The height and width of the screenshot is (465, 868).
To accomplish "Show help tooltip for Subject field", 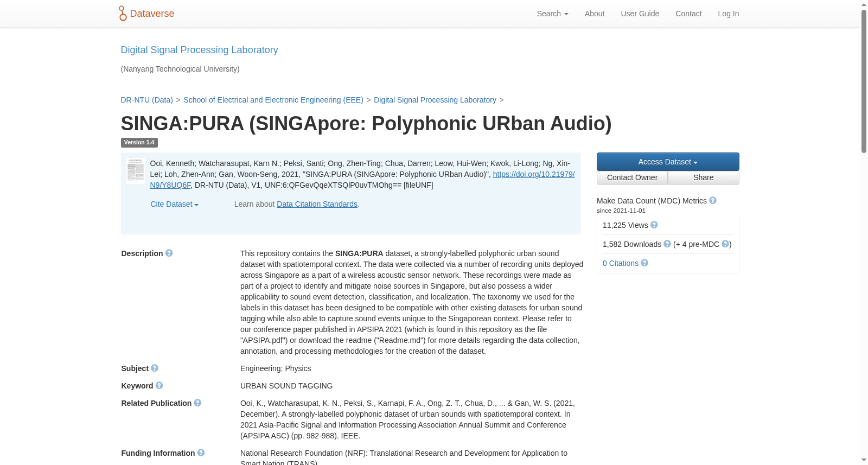I will (155, 368).
